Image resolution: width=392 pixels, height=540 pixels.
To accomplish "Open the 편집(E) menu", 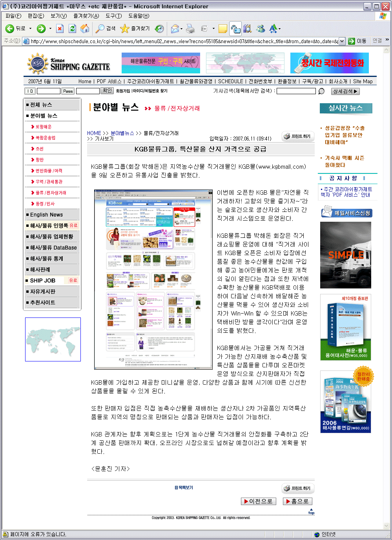I will 36,16.
